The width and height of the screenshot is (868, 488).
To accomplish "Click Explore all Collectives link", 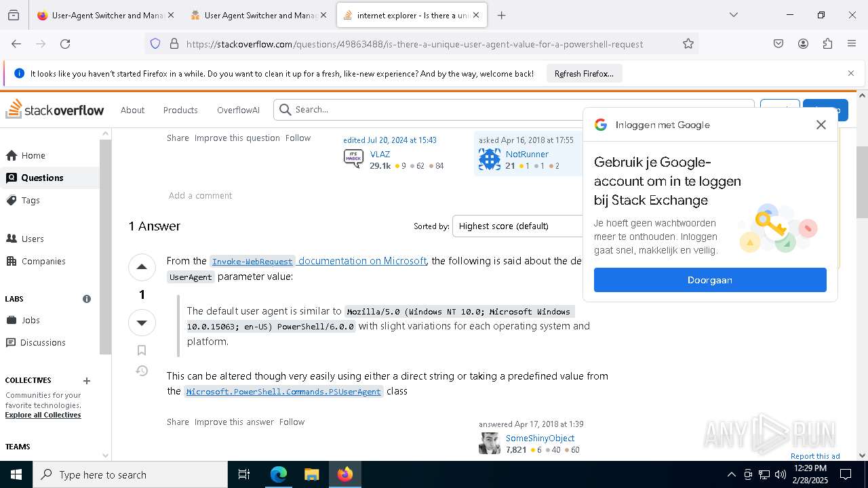I will pos(43,415).
